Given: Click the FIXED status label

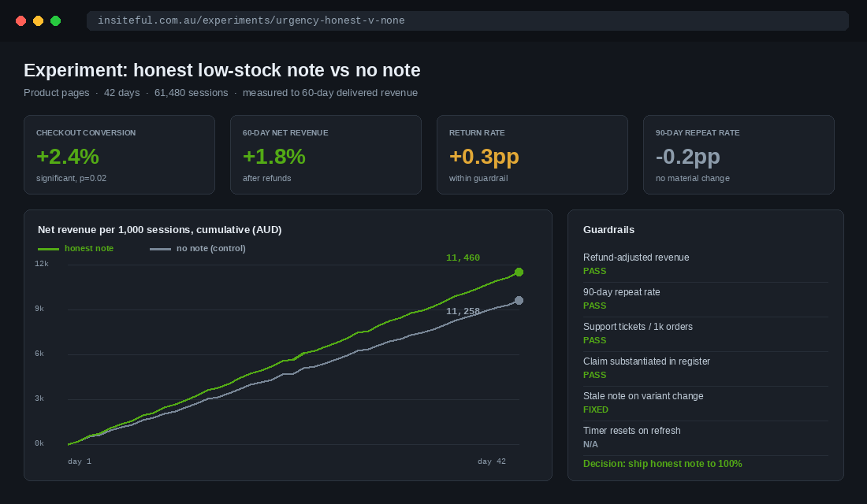Looking at the screenshot, I should 596,409.
